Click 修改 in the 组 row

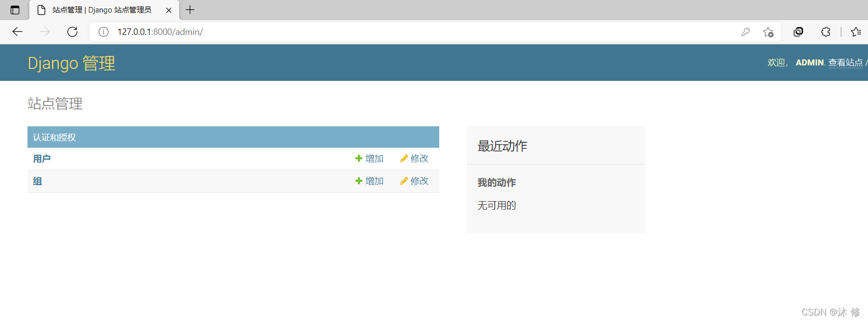pyautogui.click(x=414, y=181)
